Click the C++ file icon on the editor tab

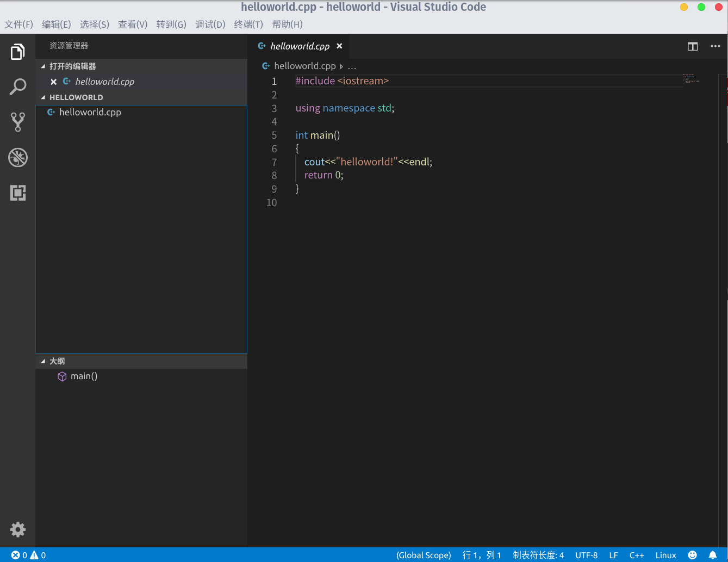[x=262, y=46]
